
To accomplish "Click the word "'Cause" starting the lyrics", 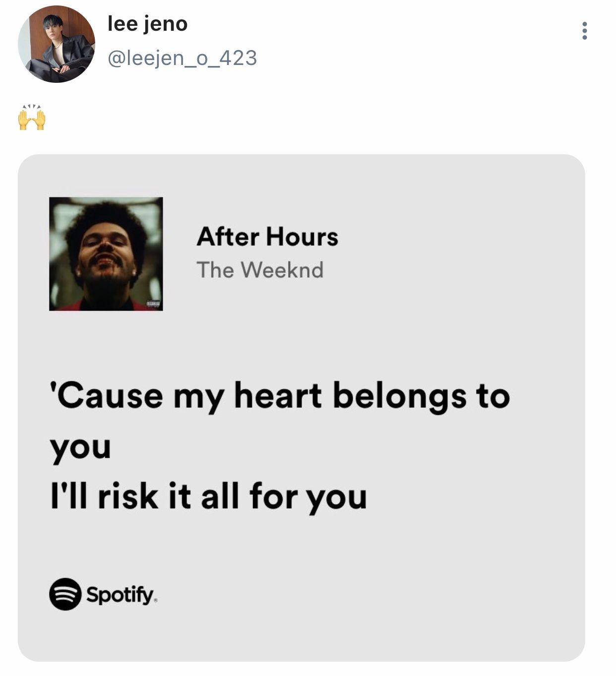I will 106,397.
